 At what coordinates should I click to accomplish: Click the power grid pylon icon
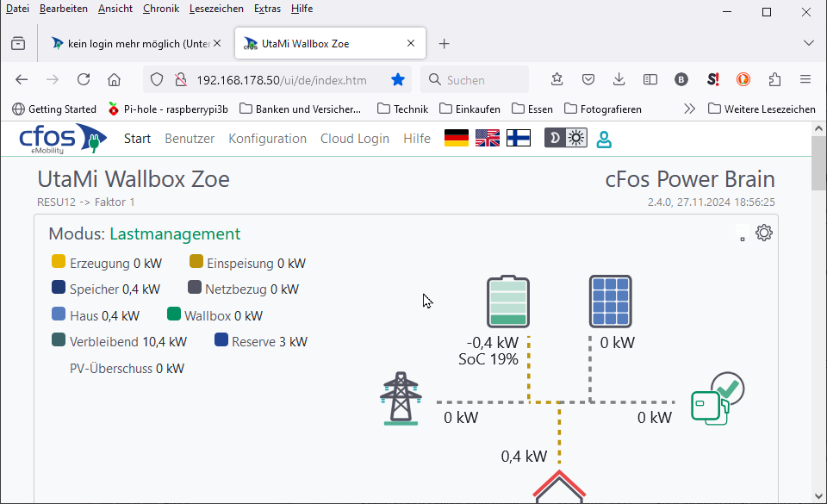[401, 399]
